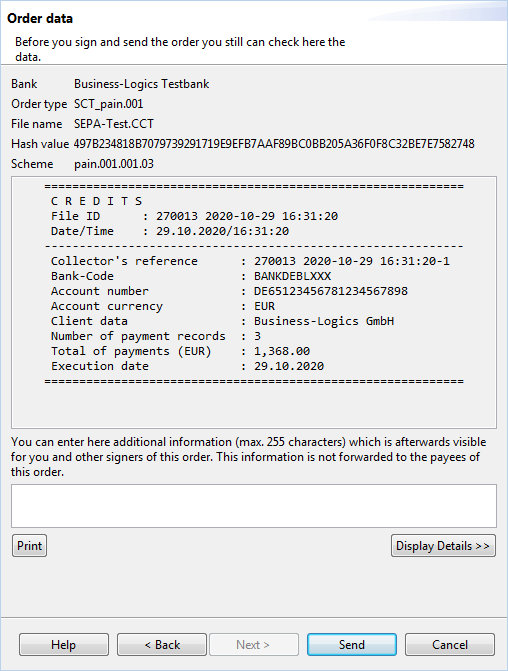The height and width of the screenshot is (671, 508).
Task: Click the Scheme value pain.001.001.03
Action: coord(114,164)
